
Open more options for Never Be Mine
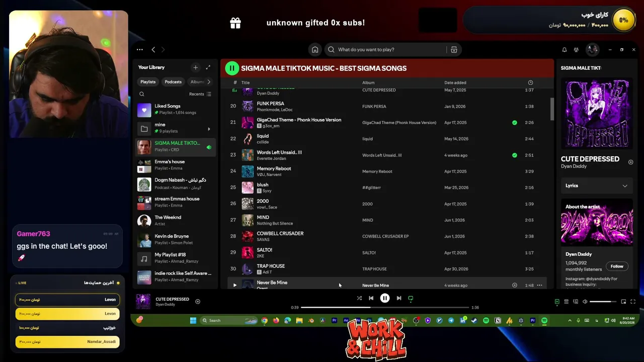coord(539,285)
